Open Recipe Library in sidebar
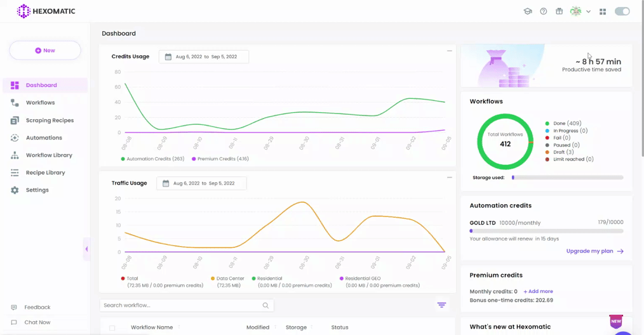Image resolution: width=644 pixels, height=335 pixels. coord(45,173)
